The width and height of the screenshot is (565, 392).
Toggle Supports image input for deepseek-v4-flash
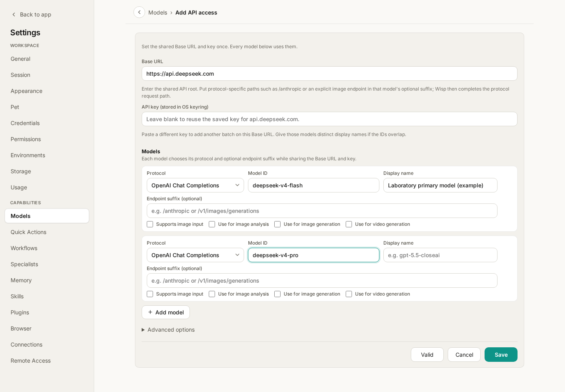150,224
